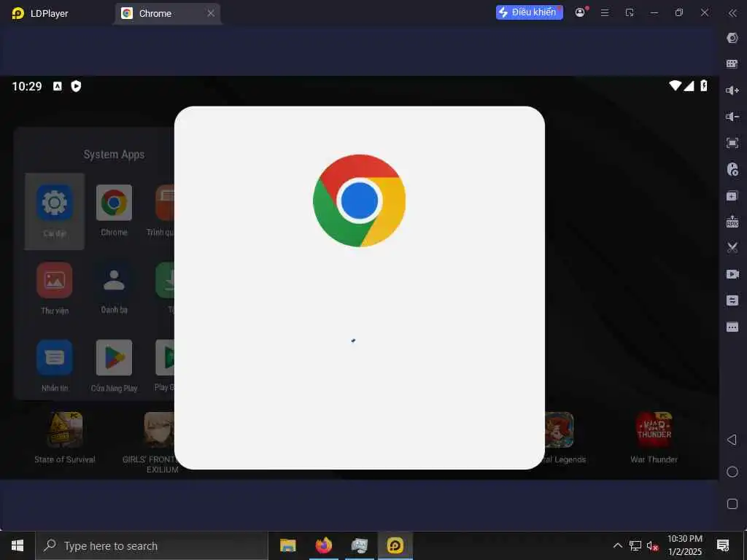Tap the Android home circle button
Viewport: 747px width, 560px height.
click(x=732, y=472)
